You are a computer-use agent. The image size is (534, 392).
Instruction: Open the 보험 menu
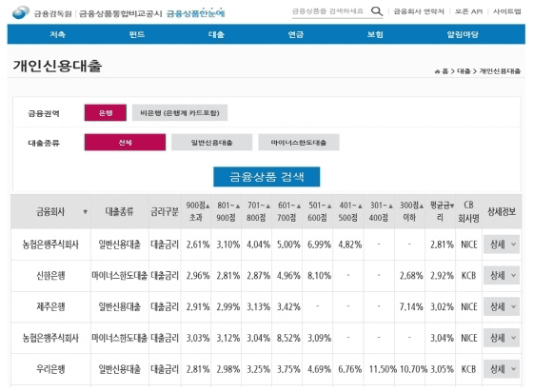point(375,34)
